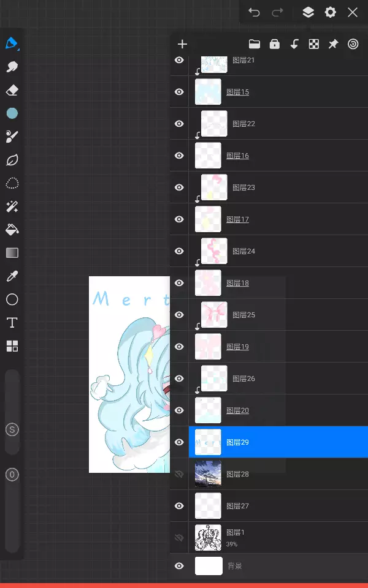Screen dimensions: 368x588
Task: Open the blue current color swatch
Action: (12, 113)
